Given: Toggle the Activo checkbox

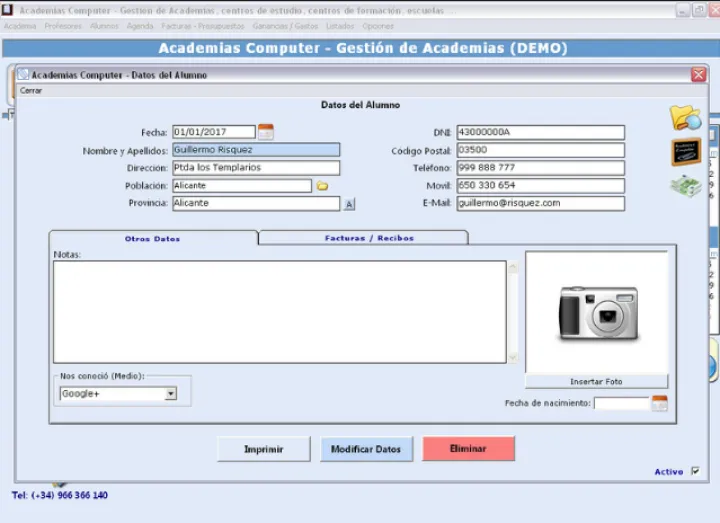Looking at the screenshot, I should tap(695, 472).
